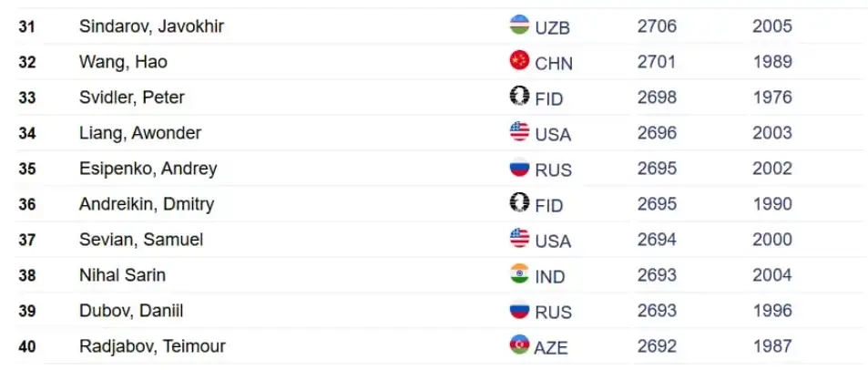Image resolution: width=868 pixels, height=370 pixels.
Task: Click the India flag icon beside IND
Action: coord(519,273)
